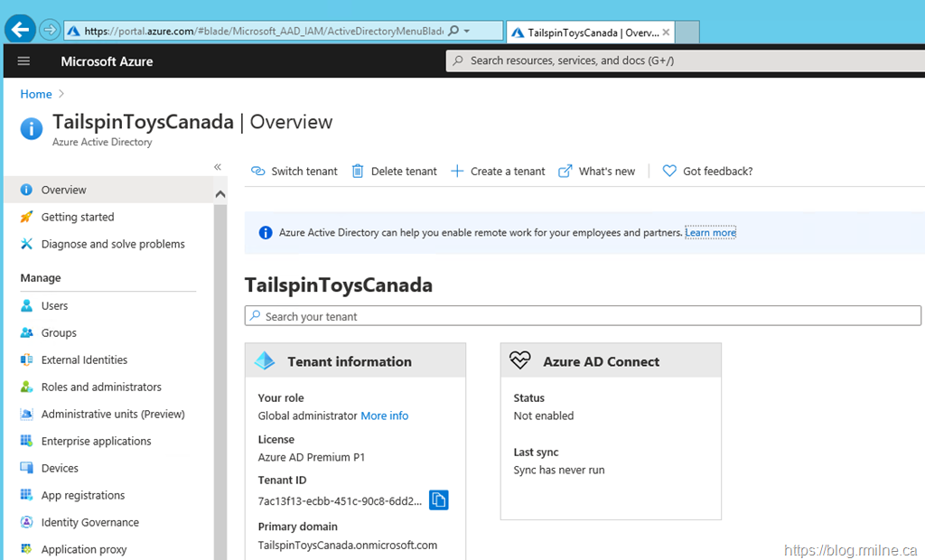Click the Got feedback heart icon

(x=669, y=172)
